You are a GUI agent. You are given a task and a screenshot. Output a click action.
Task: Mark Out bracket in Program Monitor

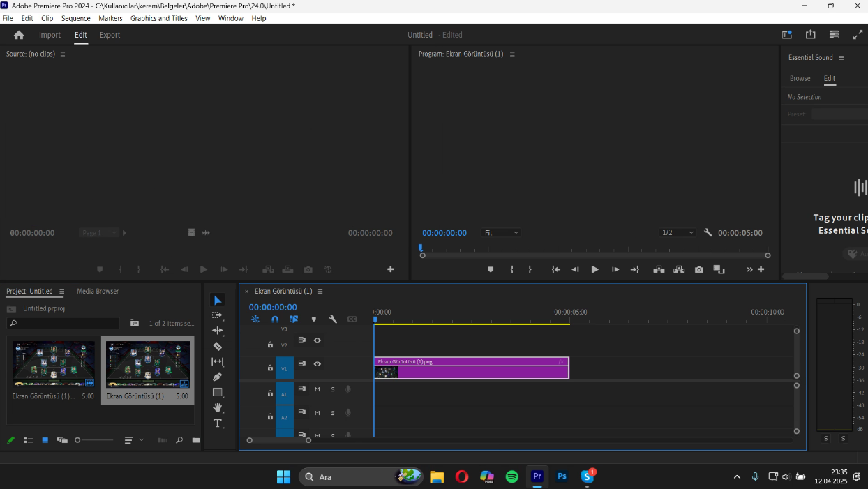530,269
